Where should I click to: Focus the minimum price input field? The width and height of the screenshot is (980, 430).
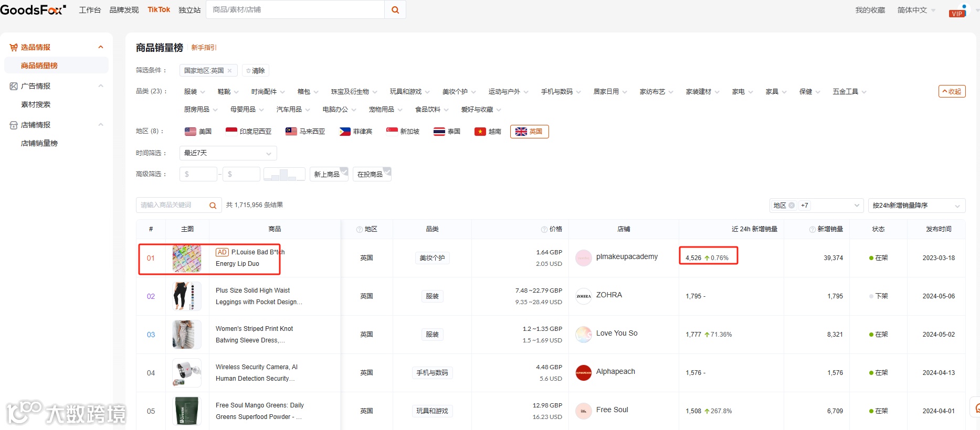pyautogui.click(x=198, y=174)
